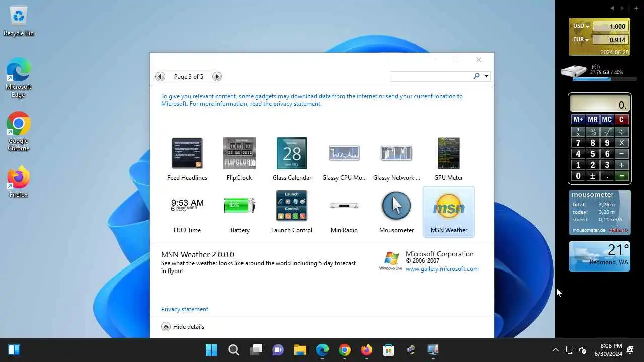Screen dimensions: 644x362
Task: Select the HUD Time gadget
Action: 187,211
